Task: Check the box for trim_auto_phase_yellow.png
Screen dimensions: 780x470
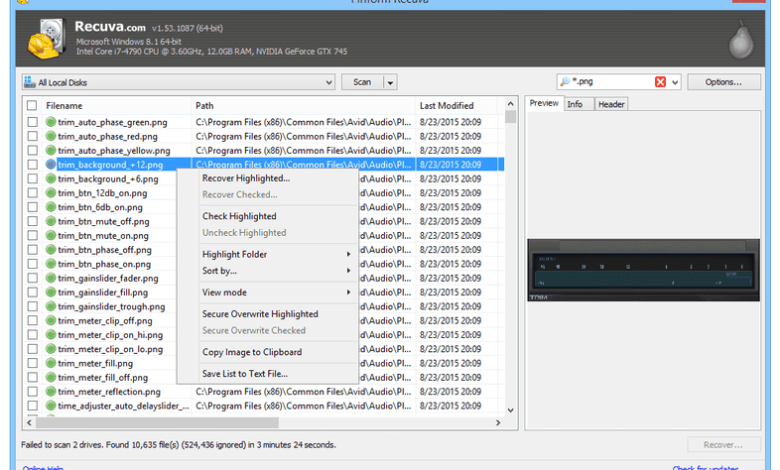Action: (x=32, y=150)
